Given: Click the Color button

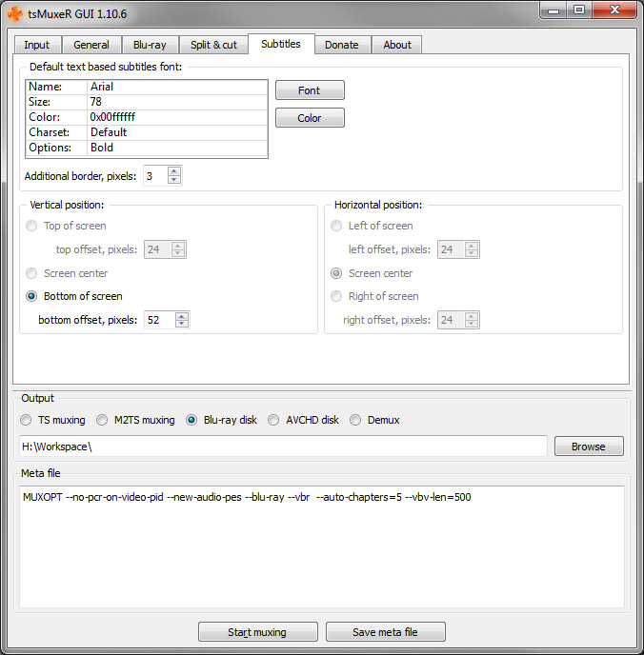Looking at the screenshot, I should (310, 118).
